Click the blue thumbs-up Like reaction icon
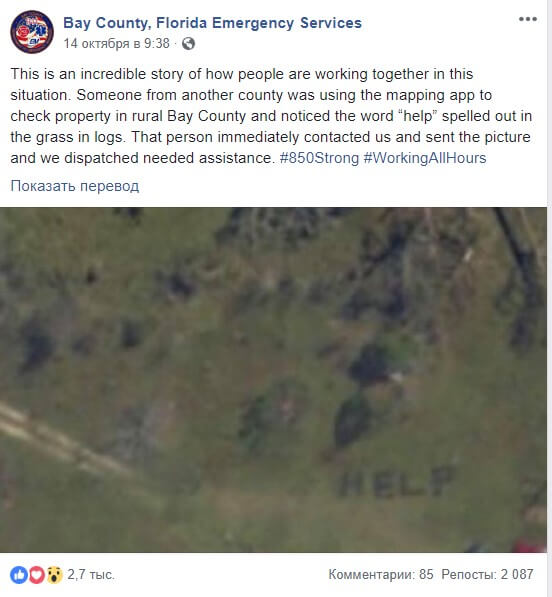This screenshot has height=597, width=552. click(19, 575)
